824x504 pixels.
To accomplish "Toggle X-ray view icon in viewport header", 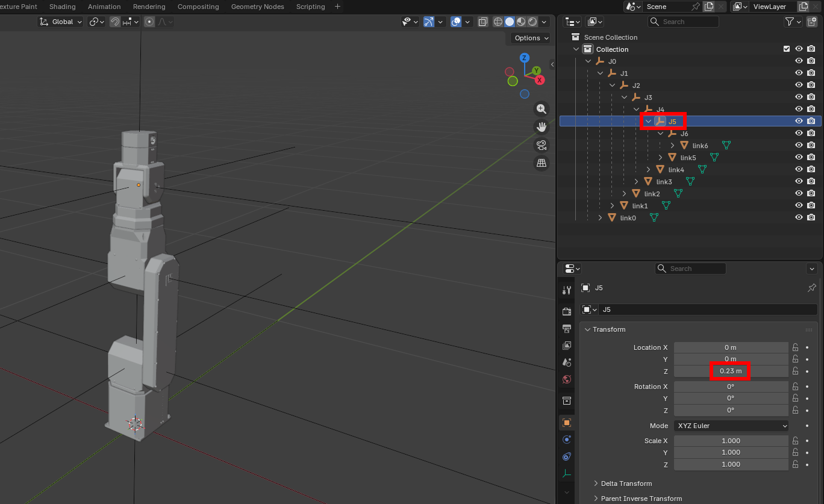I will tap(483, 22).
